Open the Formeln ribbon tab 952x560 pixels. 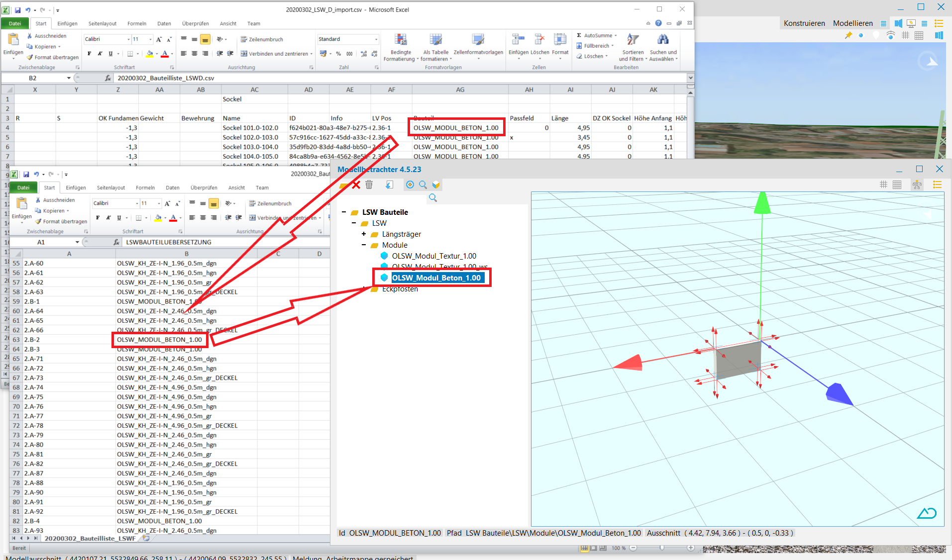pyautogui.click(x=136, y=23)
